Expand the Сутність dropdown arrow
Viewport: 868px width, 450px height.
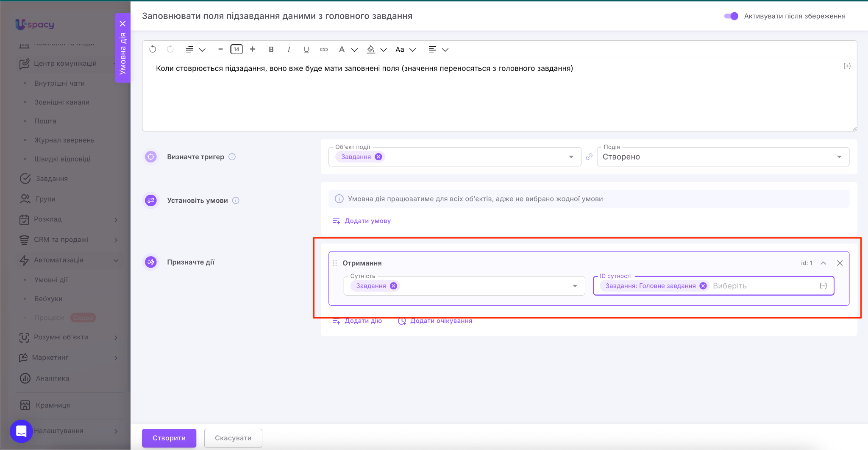tap(575, 286)
